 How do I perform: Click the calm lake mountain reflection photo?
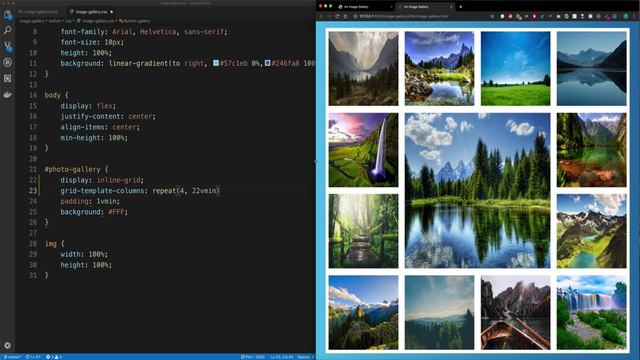591,69
